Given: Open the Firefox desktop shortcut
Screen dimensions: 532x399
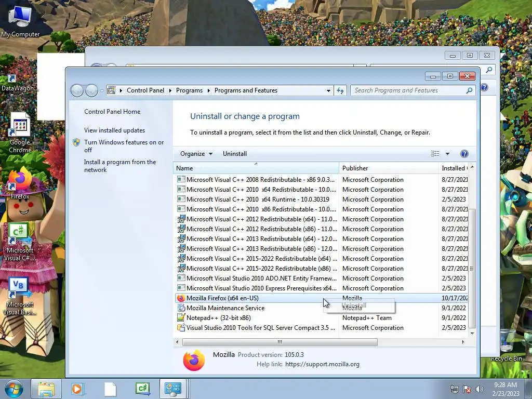Looking at the screenshot, I should click(20, 183).
